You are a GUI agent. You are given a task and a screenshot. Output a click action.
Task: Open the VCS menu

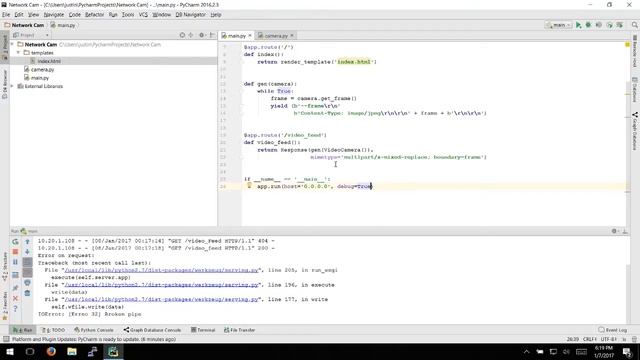143,15
